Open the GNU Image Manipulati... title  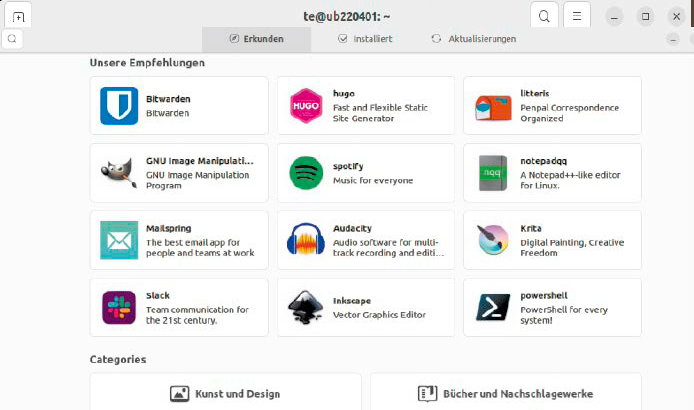point(200,161)
